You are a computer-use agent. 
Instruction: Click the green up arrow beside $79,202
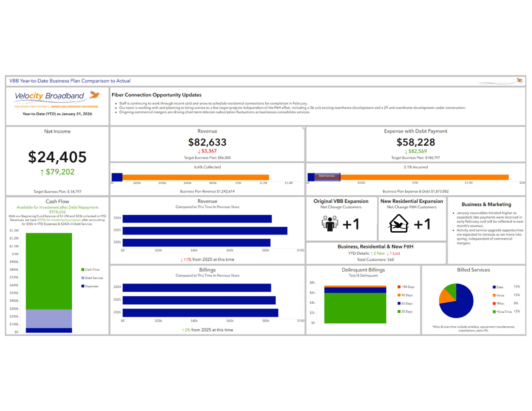42,172
